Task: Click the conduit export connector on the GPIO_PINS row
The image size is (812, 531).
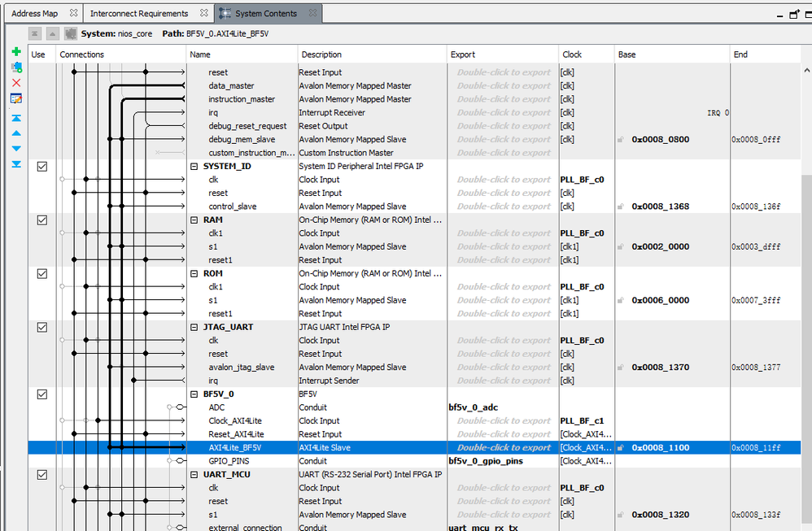Action: [180, 460]
